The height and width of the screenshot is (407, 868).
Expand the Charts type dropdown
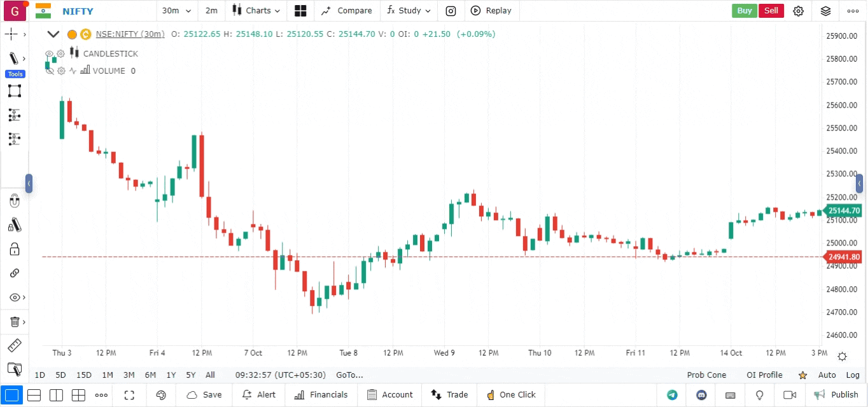click(x=255, y=11)
